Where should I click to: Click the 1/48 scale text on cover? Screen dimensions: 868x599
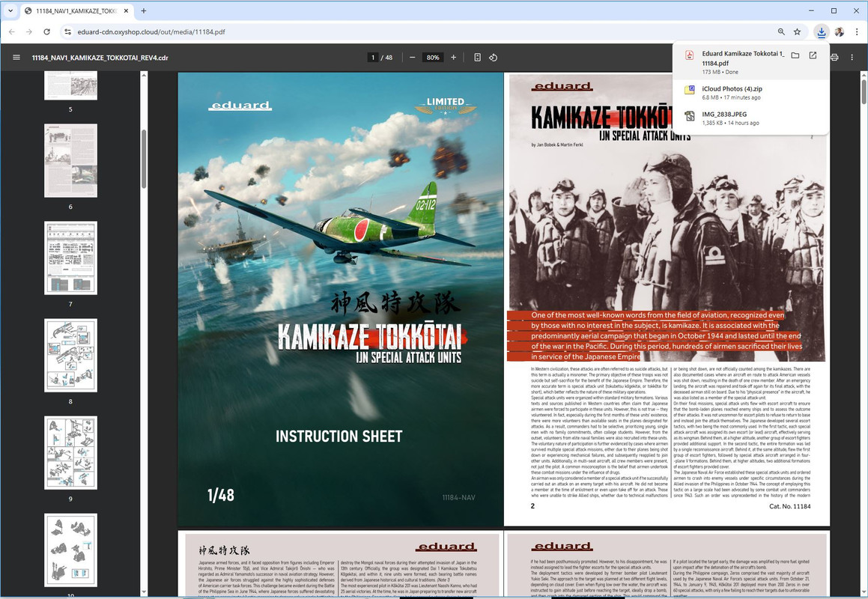[220, 495]
